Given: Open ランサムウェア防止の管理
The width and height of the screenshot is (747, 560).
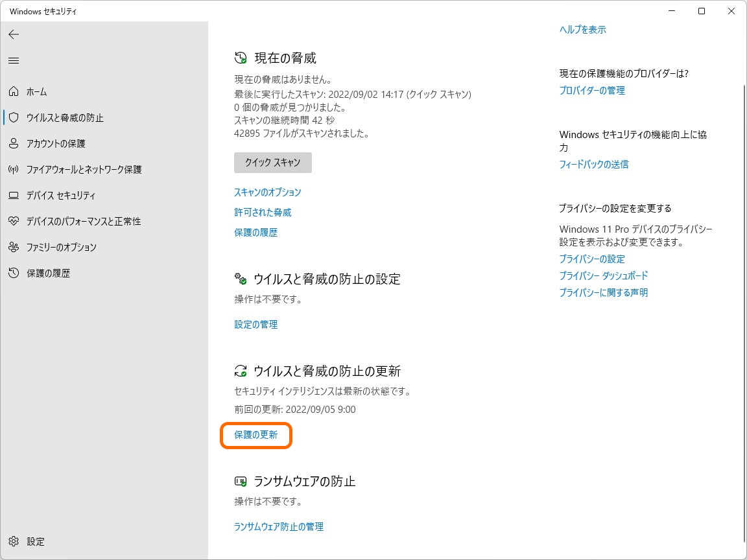Looking at the screenshot, I should pyautogui.click(x=278, y=526).
